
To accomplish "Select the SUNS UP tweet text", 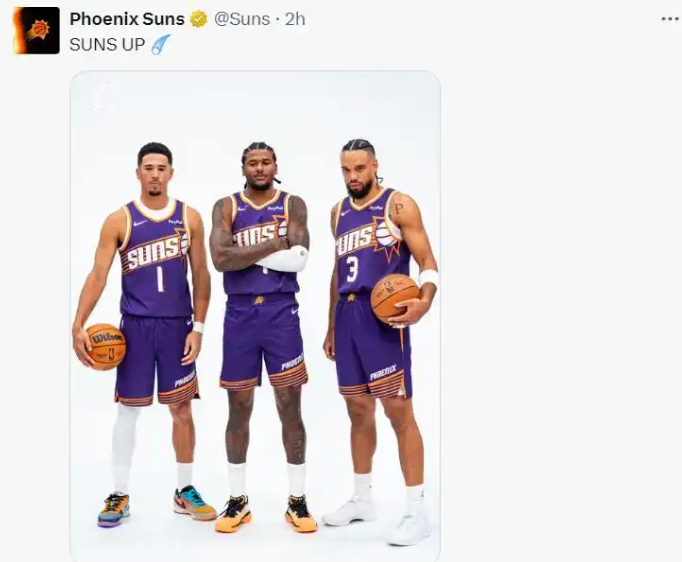I will (107, 44).
